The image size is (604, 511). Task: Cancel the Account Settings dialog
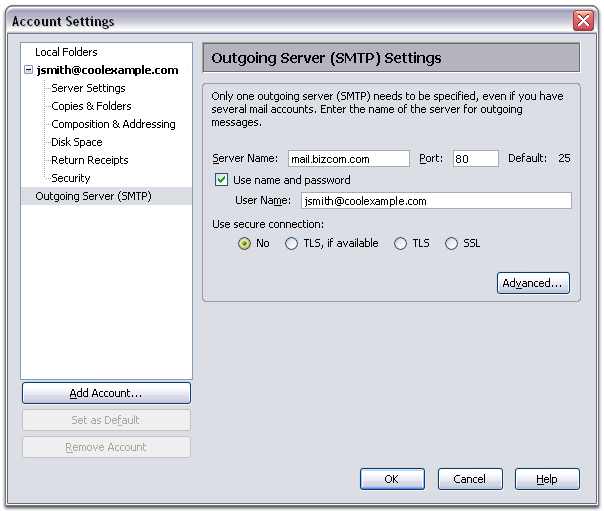point(469,479)
